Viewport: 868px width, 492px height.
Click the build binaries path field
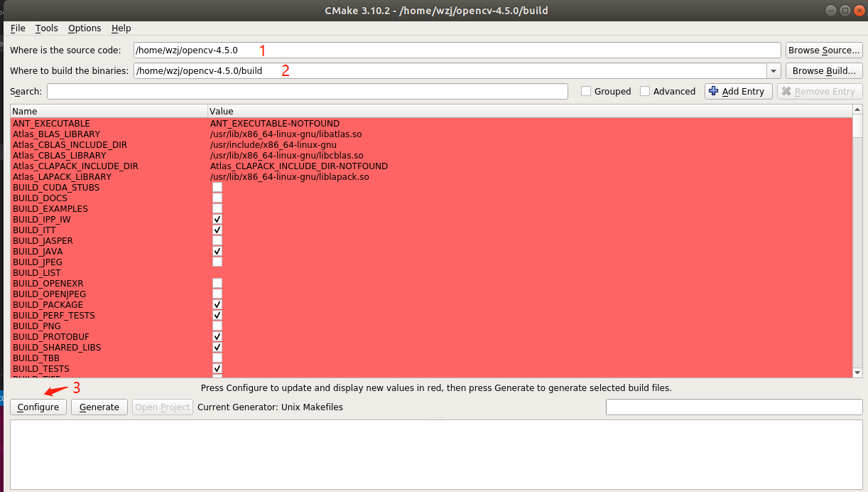450,71
